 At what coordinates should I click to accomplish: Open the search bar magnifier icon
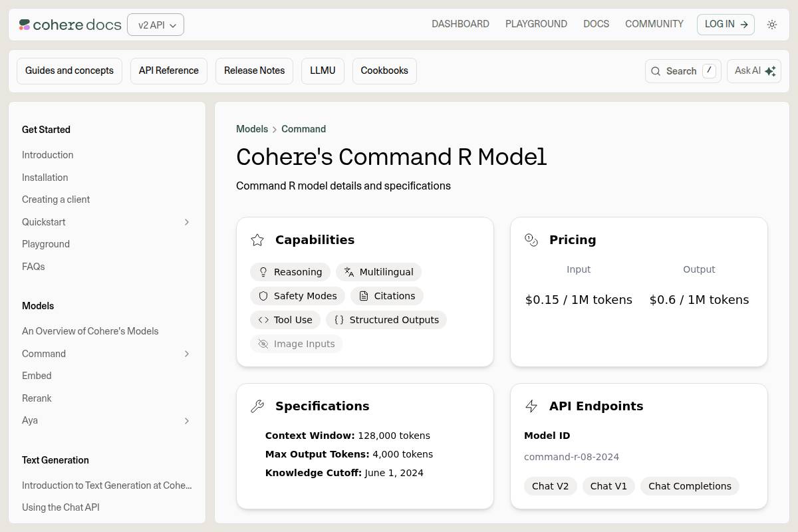pos(656,70)
